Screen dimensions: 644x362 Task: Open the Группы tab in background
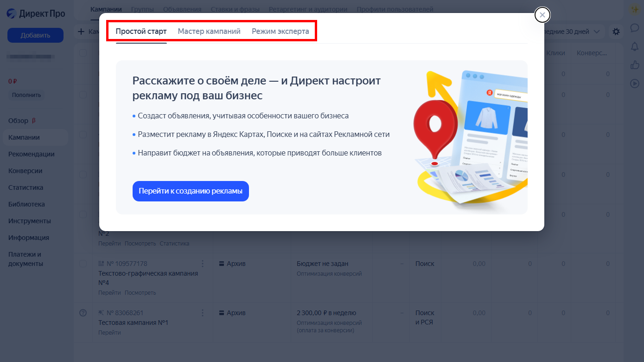tap(142, 9)
